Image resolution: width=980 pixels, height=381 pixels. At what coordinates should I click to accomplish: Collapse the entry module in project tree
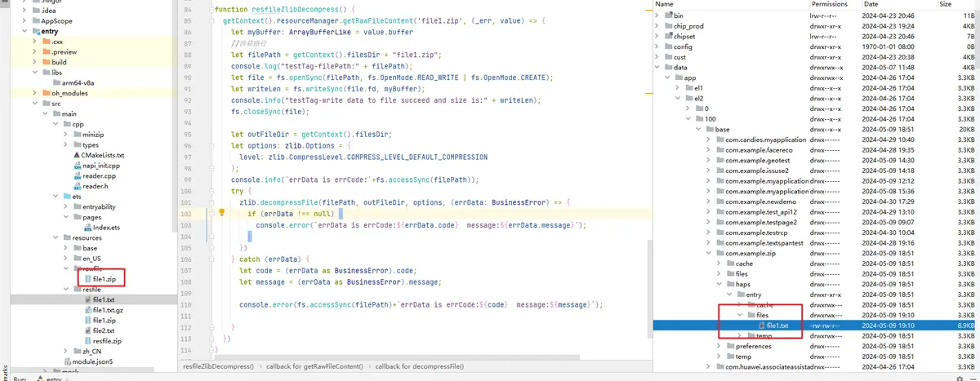click(x=24, y=31)
